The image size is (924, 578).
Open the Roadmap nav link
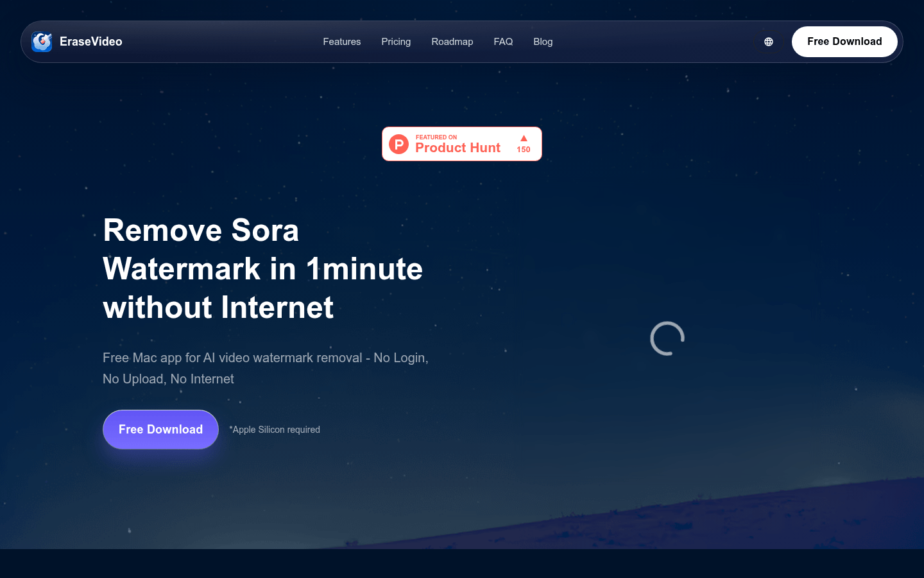(x=452, y=42)
